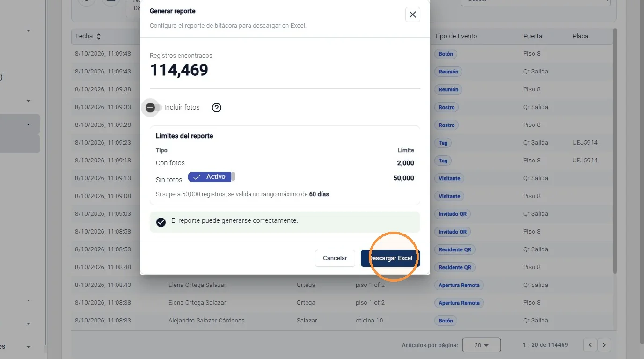Image resolution: width=644 pixels, height=359 pixels.
Task: Click the 114,469 records count
Action: (179, 70)
